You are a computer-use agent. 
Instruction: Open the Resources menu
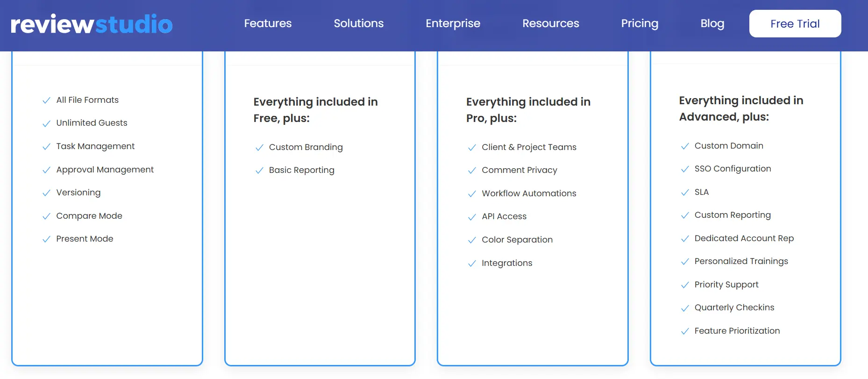pyautogui.click(x=550, y=23)
